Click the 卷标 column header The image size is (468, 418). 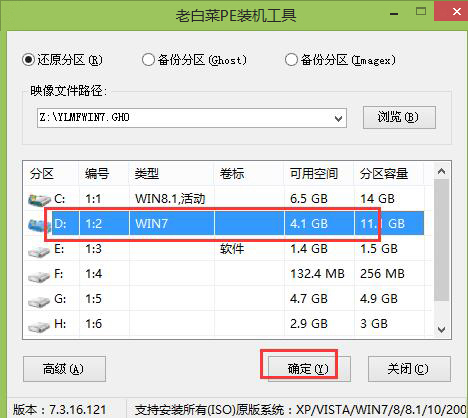[249, 174]
